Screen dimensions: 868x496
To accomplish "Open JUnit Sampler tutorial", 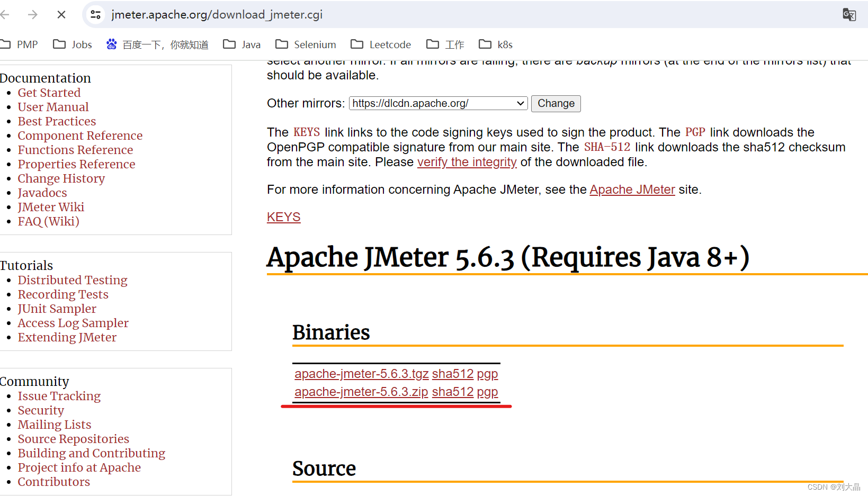I will click(57, 309).
